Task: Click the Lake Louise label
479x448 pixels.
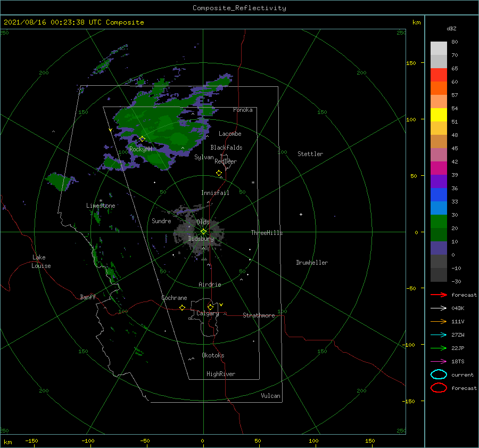Action: point(41,262)
